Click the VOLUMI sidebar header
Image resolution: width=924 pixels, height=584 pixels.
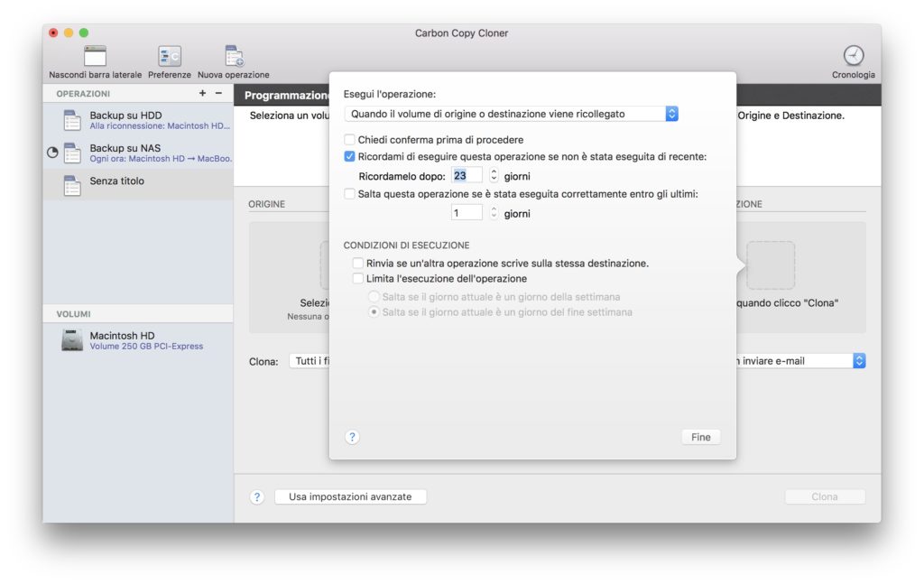point(74,314)
